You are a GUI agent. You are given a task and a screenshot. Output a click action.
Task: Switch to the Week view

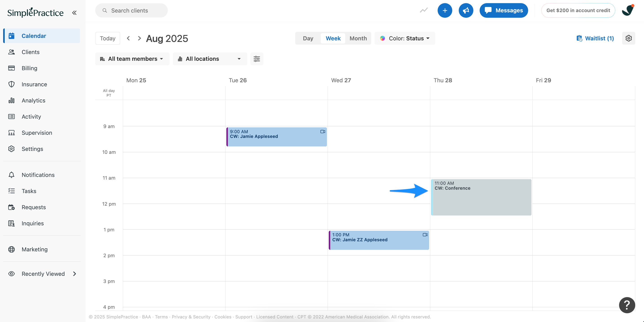(333, 38)
